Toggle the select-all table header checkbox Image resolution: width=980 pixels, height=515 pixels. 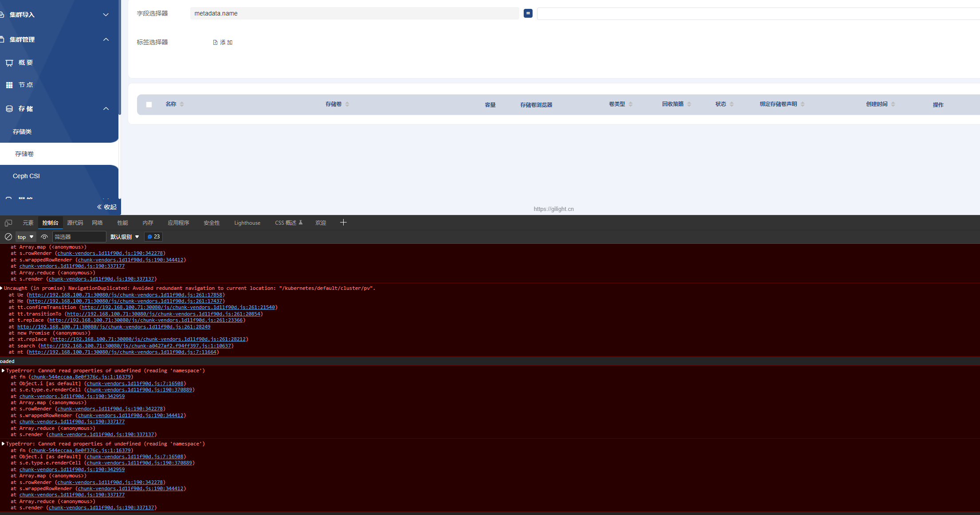149,105
